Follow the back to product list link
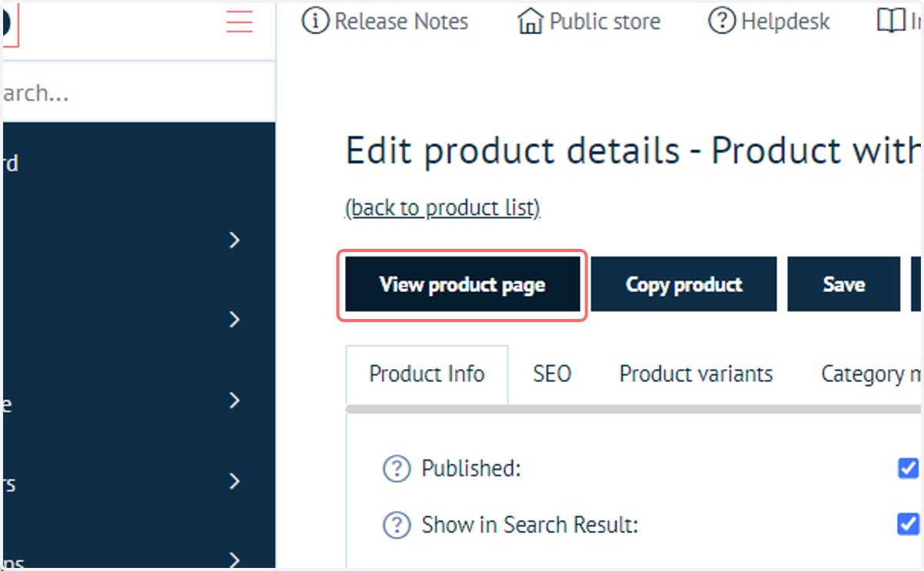This screenshot has width=924, height=571. click(443, 208)
